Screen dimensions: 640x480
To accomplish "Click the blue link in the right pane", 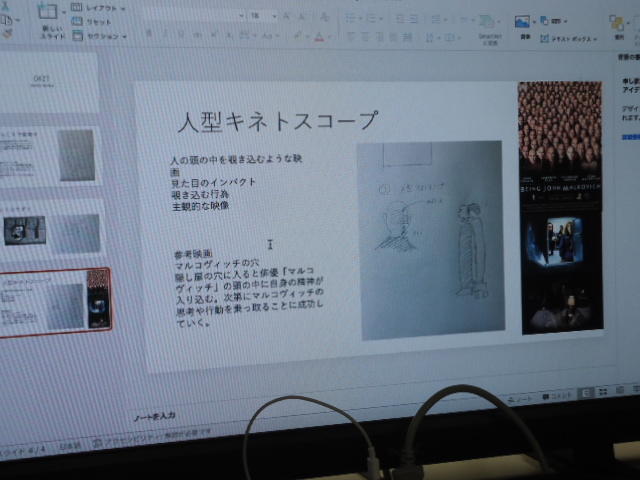I will coord(631,137).
